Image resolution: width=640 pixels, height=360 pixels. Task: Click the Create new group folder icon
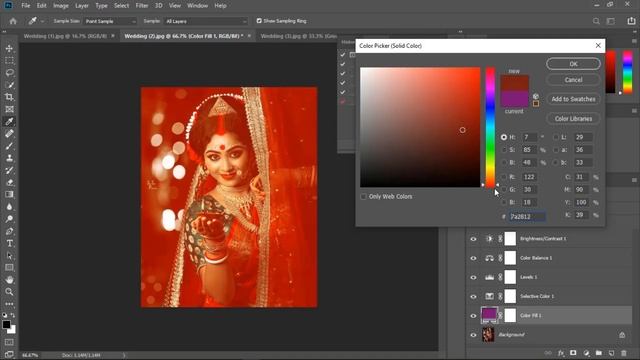tap(599, 353)
